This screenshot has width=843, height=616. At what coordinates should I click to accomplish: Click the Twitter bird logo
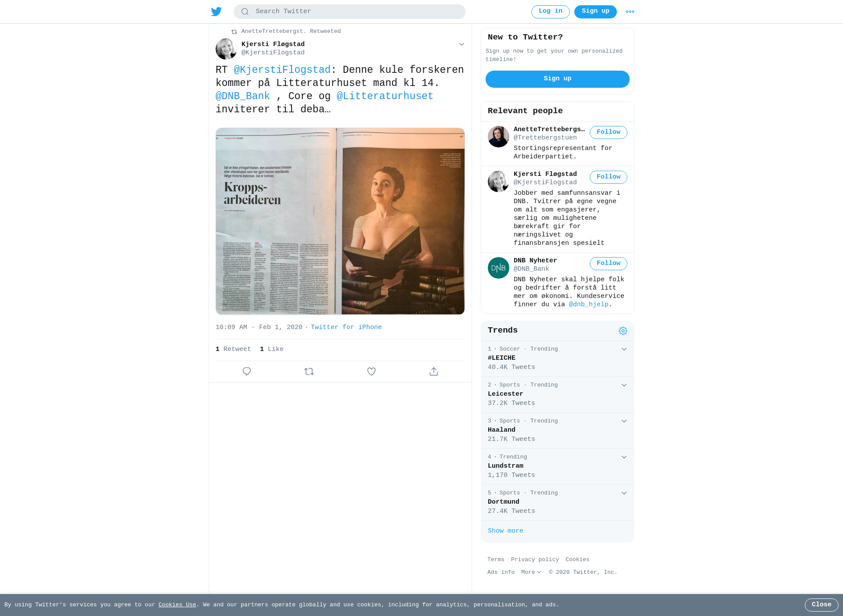tap(216, 11)
